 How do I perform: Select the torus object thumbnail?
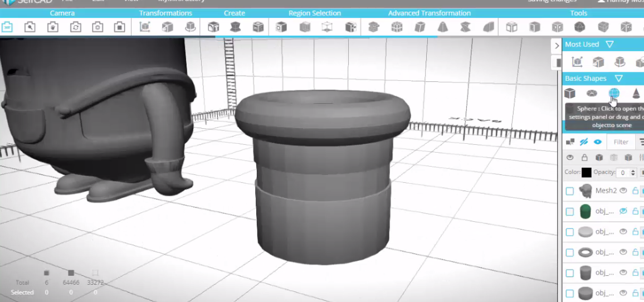tap(586, 252)
